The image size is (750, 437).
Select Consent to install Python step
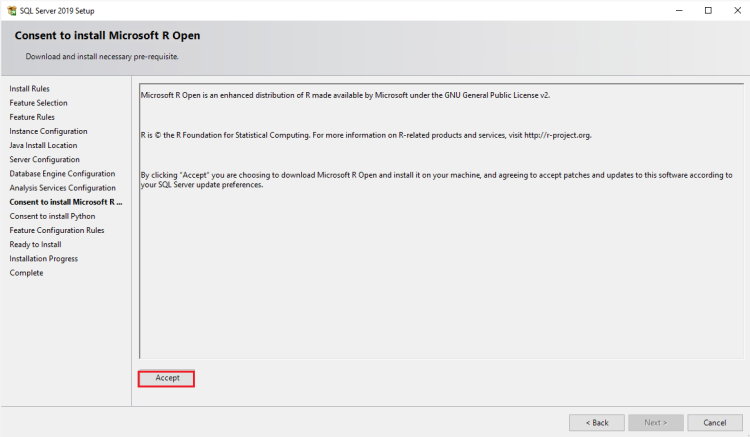coord(52,216)
